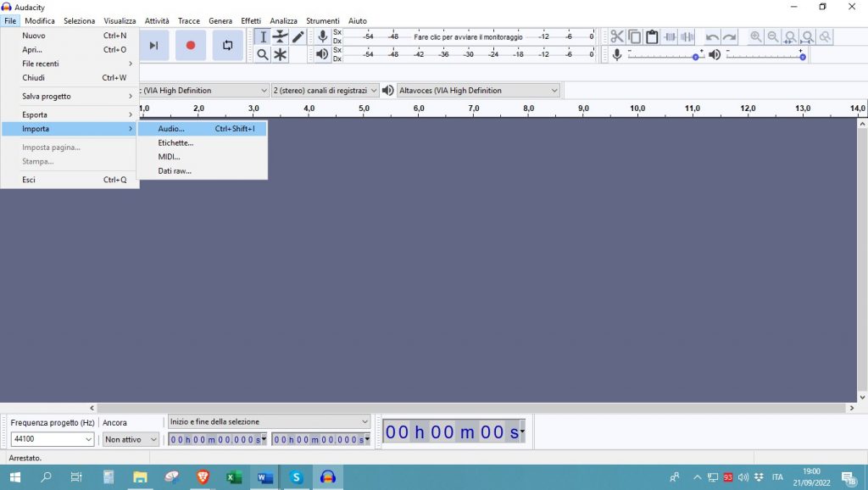Select the Zoom magnifier tool
The width and height of the screenshot is (868, 490).
pos(263,54)
